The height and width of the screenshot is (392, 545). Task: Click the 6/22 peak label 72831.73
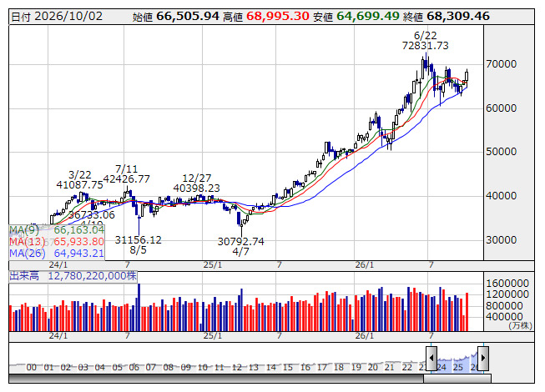click(425, 46)
